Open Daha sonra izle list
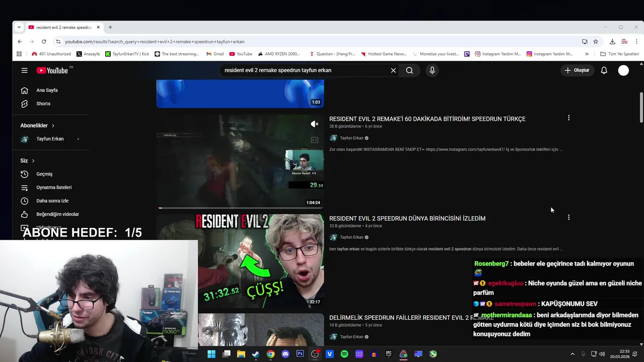The height and width of the screenshot is (362, 644). click(51, 201)
